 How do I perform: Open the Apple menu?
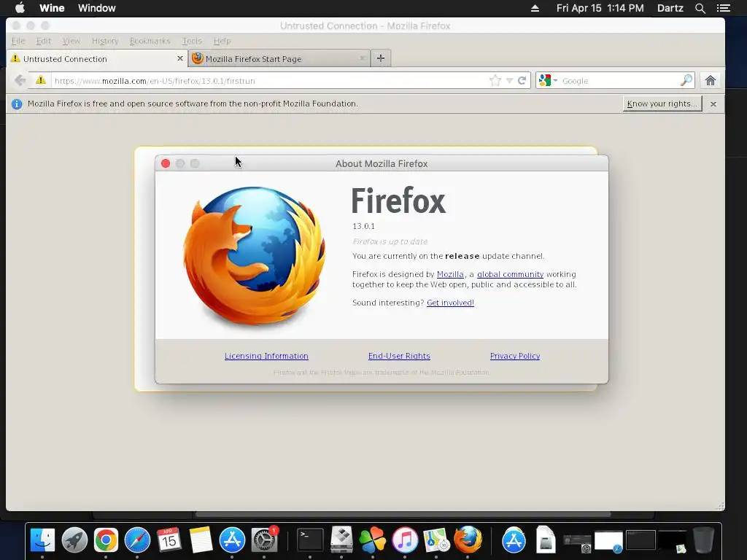point(20,8)
